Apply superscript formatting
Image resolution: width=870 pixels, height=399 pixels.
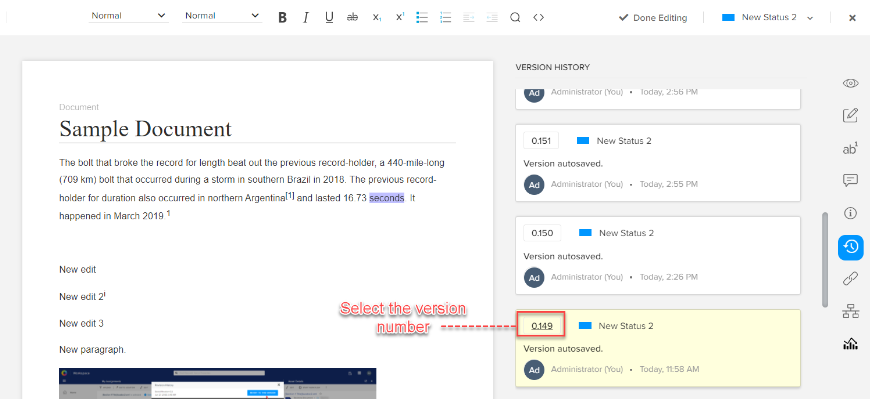pyautogui.click(x=400, y=17)
